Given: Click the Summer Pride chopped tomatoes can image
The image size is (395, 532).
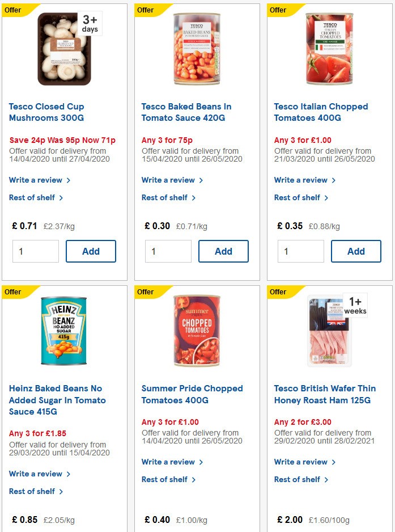Looking at the screenshot, I should (x=197, y=331).
